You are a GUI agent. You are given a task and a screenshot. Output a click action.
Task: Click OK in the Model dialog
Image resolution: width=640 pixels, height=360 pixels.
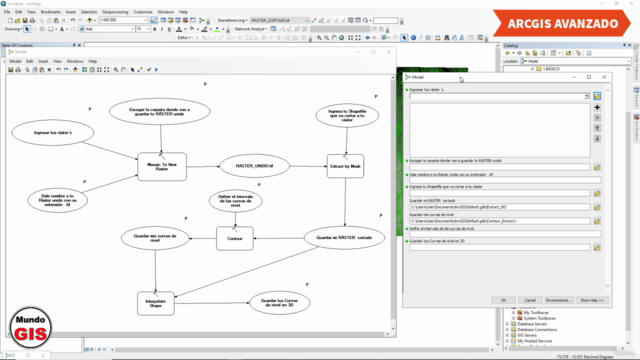tap(503, 300)
